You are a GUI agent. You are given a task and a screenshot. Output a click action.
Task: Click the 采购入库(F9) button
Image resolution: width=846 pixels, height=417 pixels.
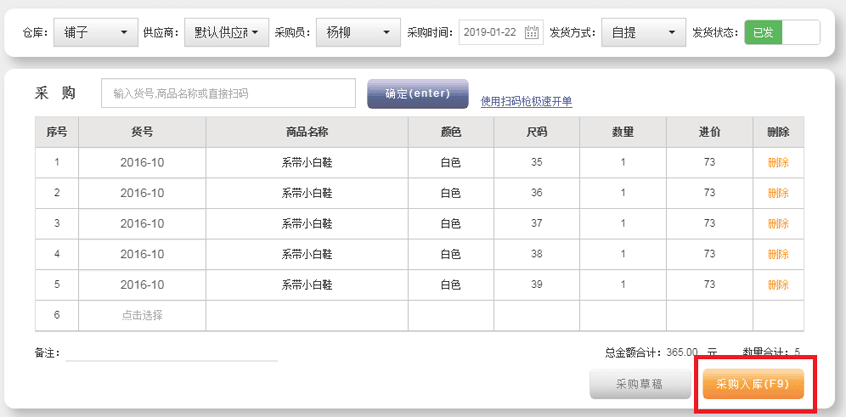coord(753,384)
